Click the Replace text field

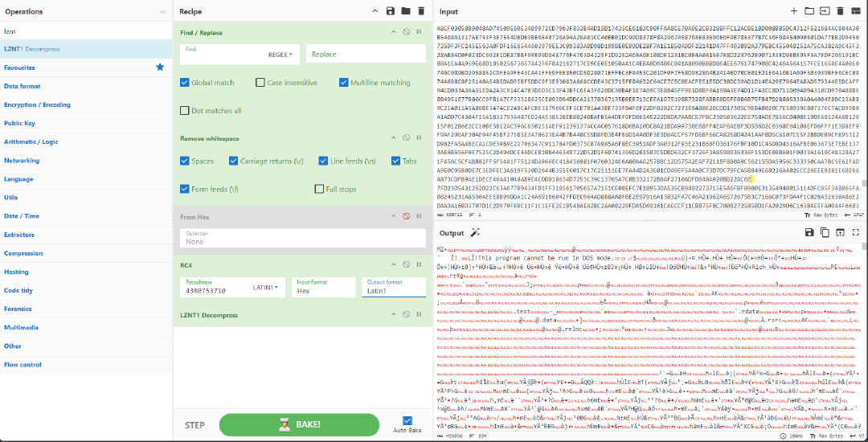click(366, 55)
